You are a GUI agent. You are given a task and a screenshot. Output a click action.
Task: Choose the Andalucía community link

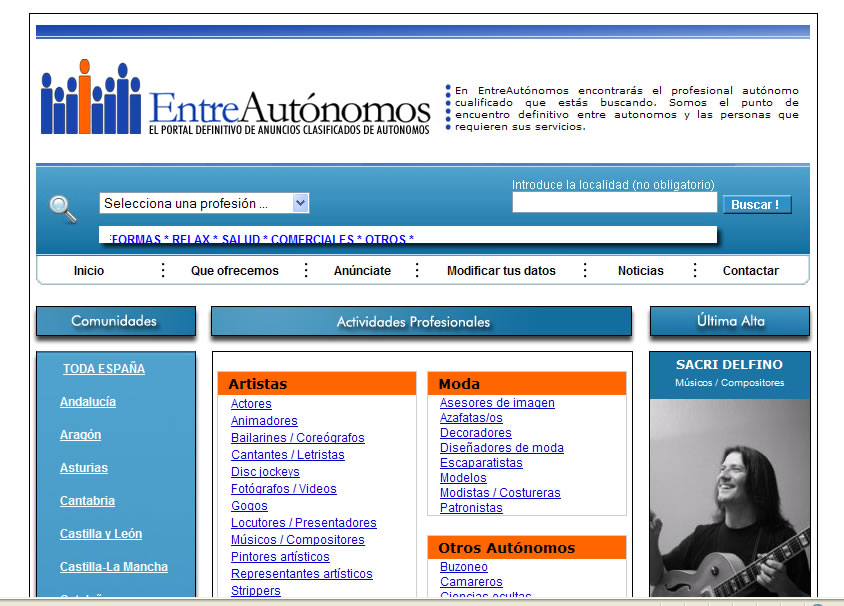click(x=88, y=402)
